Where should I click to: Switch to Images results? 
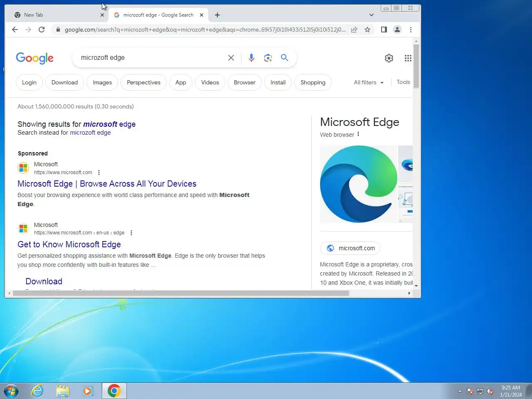102,82
